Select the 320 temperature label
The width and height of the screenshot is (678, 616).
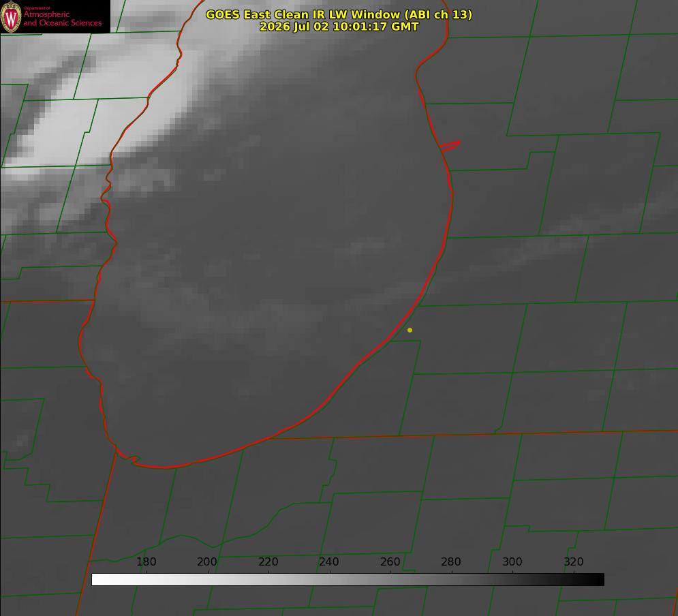(574, 561)
